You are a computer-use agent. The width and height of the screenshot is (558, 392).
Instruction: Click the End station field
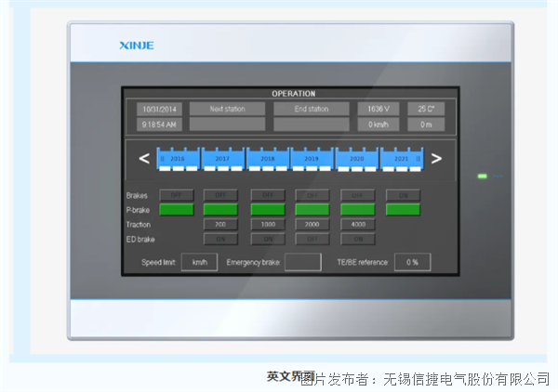312,109
